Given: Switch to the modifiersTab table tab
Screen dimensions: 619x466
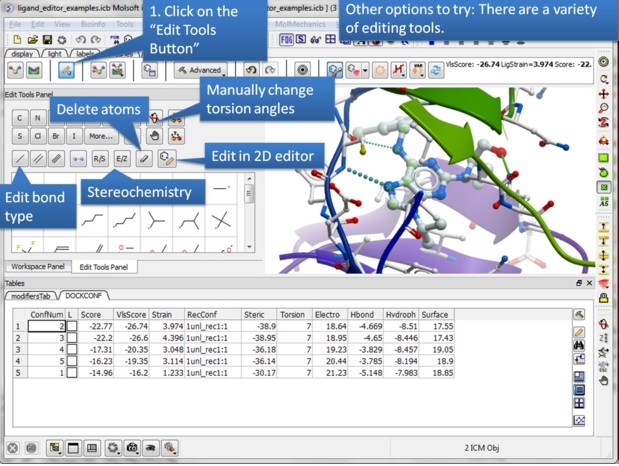Looking at the screenshot, I should point(30,296).
